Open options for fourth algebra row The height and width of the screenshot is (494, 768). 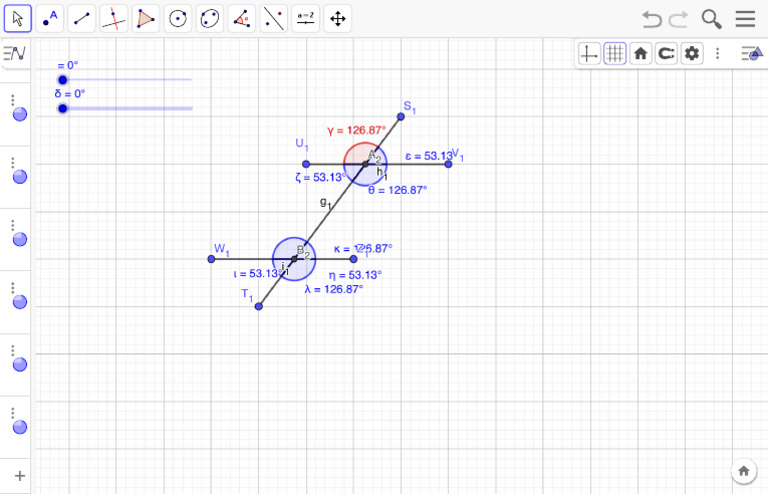pos(13,288)
